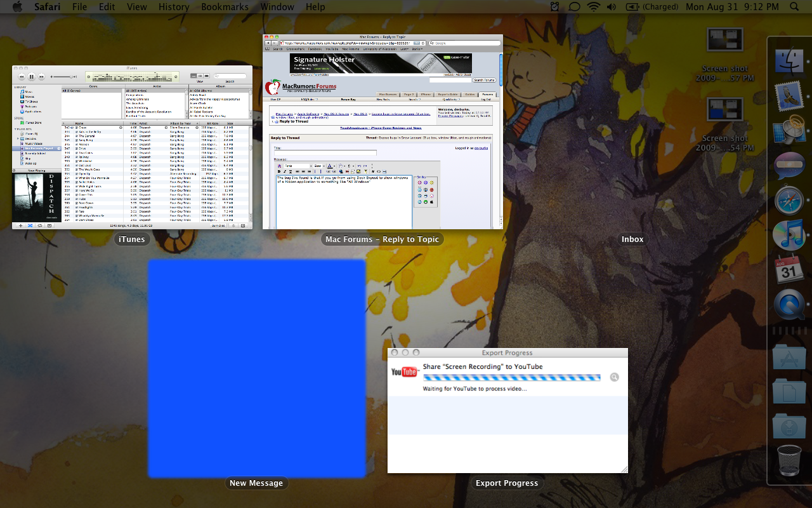
Task: Open the View menu
Action: click(x=137, y=7)
